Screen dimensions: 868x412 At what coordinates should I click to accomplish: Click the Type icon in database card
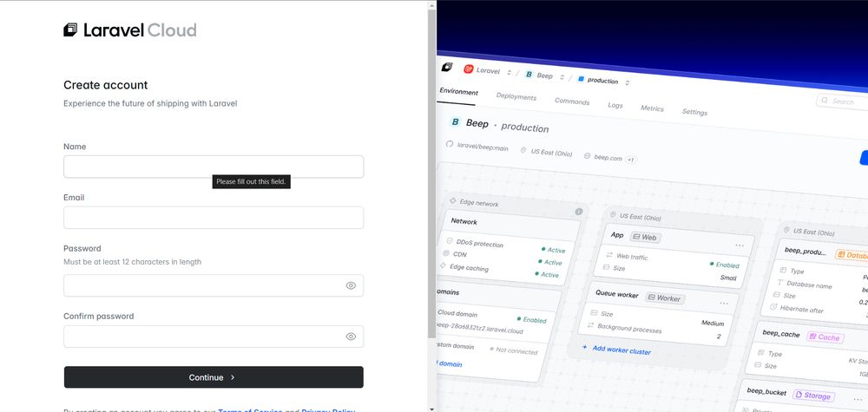783,271
